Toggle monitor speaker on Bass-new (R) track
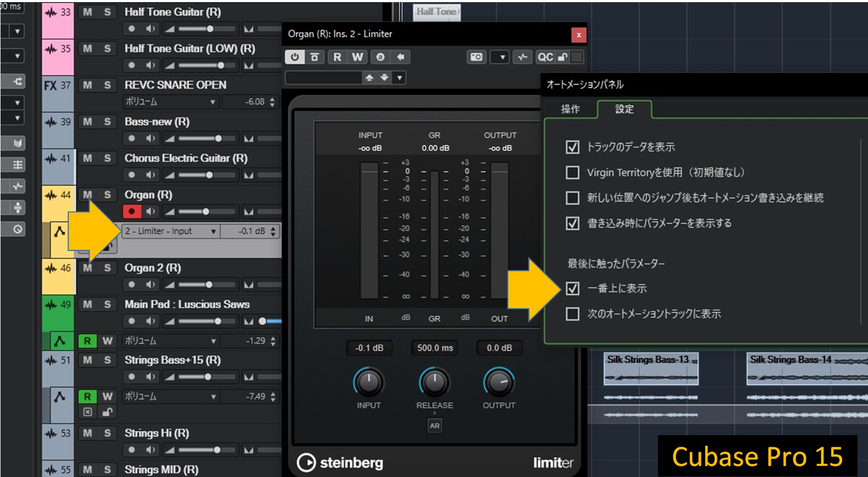This screenshot has width=868, height=477. (151, 139)
